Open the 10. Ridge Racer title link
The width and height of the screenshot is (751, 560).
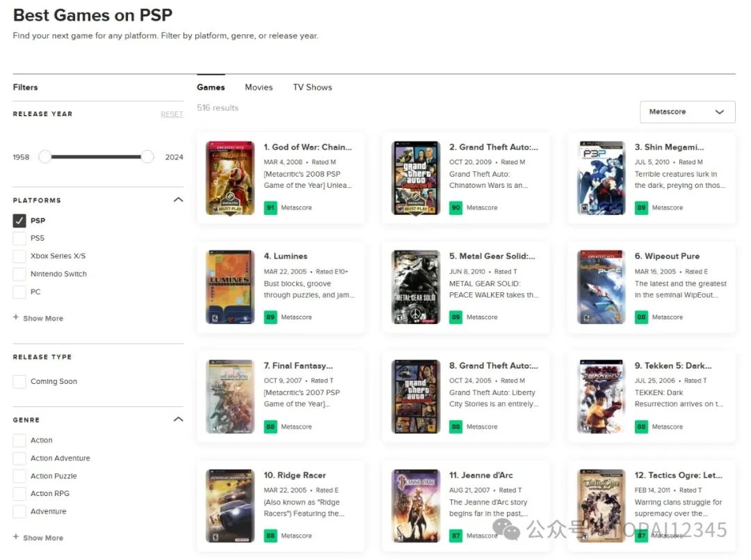[x=295, y=475]
